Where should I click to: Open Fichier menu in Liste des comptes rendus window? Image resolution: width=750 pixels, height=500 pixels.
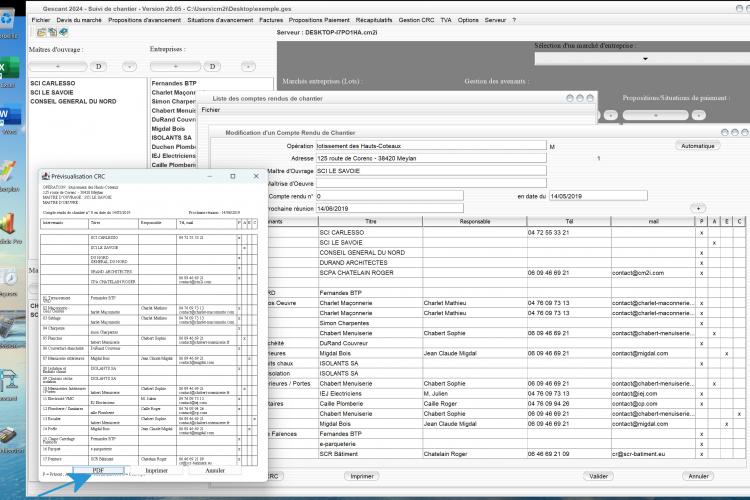(x=210, y=110)
